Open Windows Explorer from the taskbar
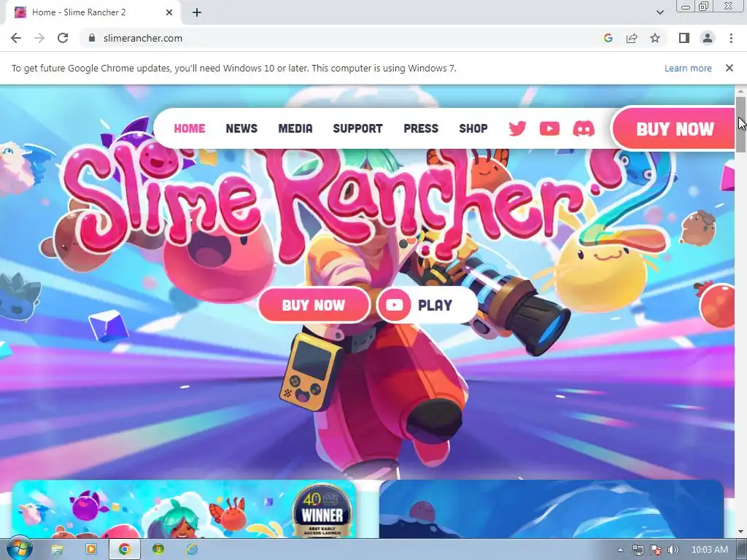Image resolution: width=747 pixels, height=560 pixels. point(58,550)
